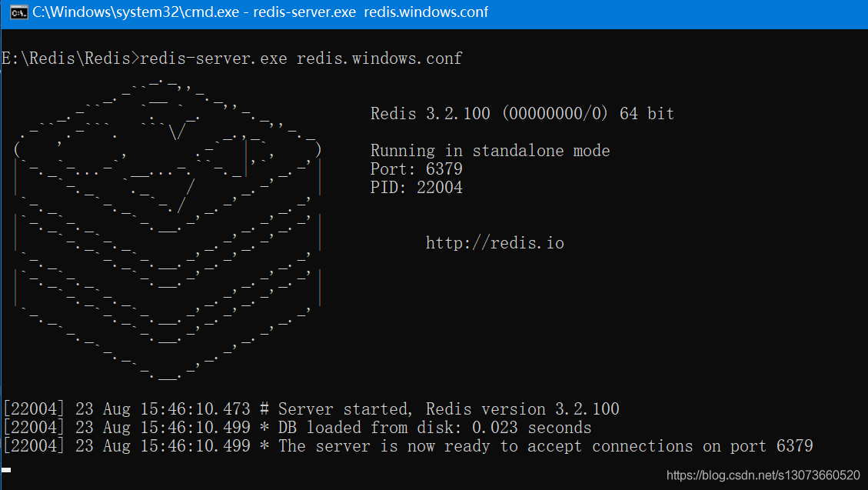Viewport: 868px width, 490px height.
Task: Click the 0.023 seconds load time text
Action: [531, 428]
